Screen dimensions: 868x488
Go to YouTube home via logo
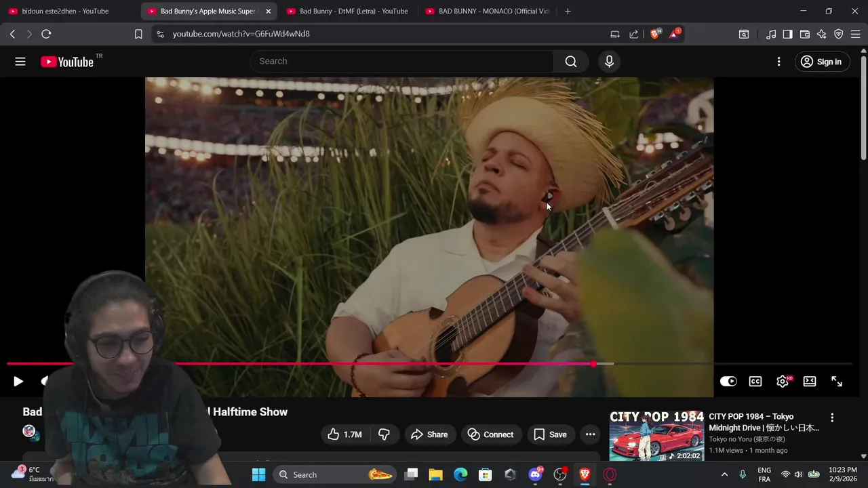point(66,62)
